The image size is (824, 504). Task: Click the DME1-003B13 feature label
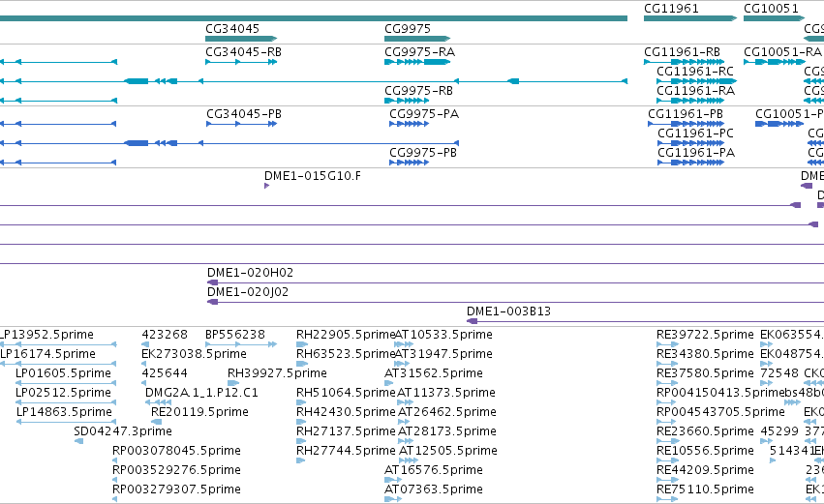pos(508,311)
